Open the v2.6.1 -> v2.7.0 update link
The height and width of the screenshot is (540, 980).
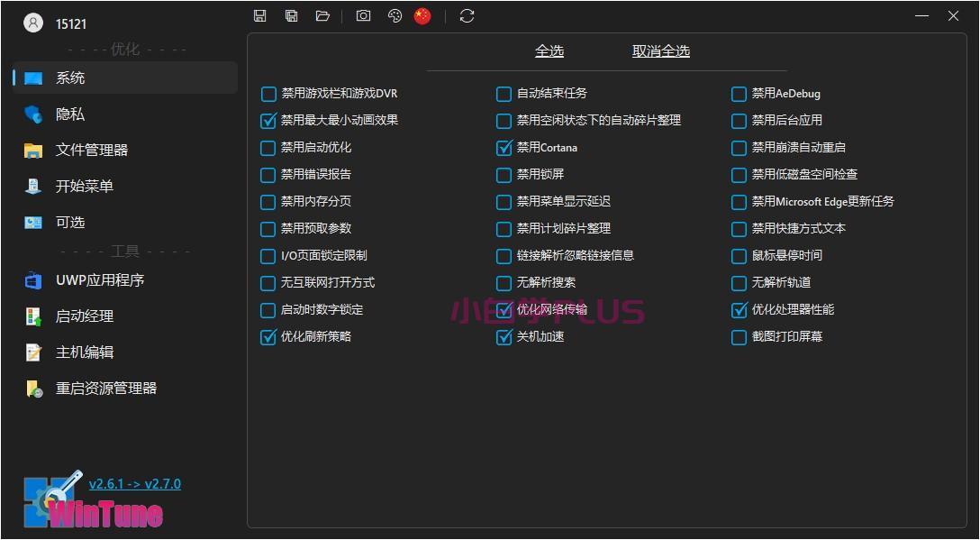[x=135, y=484]
